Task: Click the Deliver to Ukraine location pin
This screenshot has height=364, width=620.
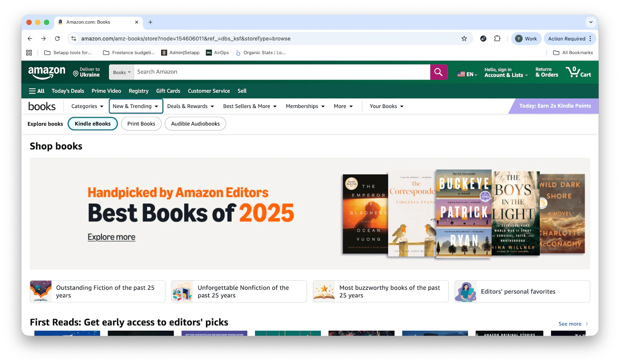Action: [x=76, y=73]
